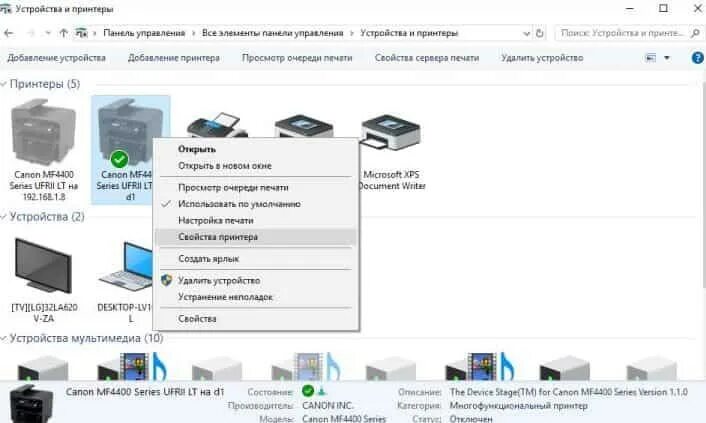
Task: Click the Canon printer icon in details pane
Action: click(31, 404)
